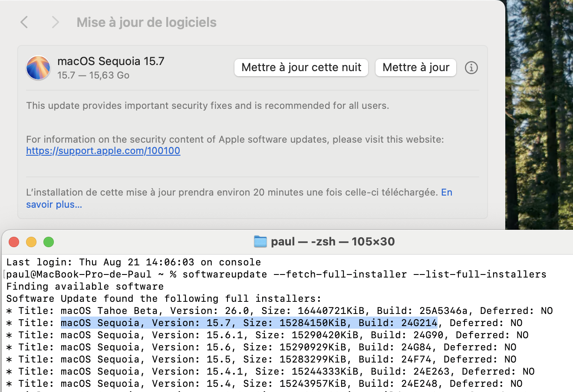
Task: Click the forward navigation chevron
Action: [55, 22]
